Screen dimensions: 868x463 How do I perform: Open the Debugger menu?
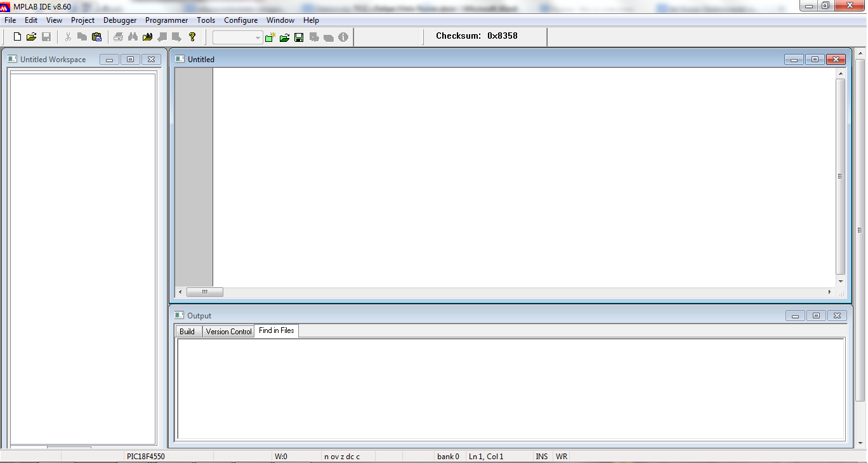(120, 20)
